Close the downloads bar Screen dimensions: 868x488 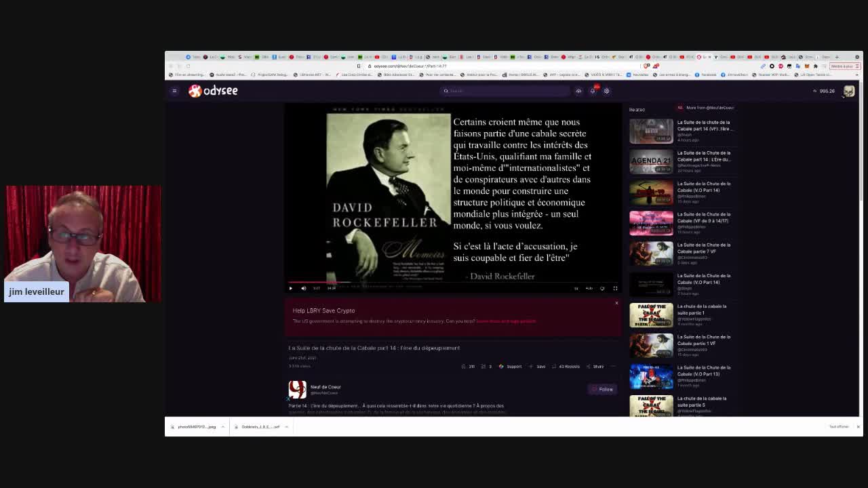coord(858,427)
